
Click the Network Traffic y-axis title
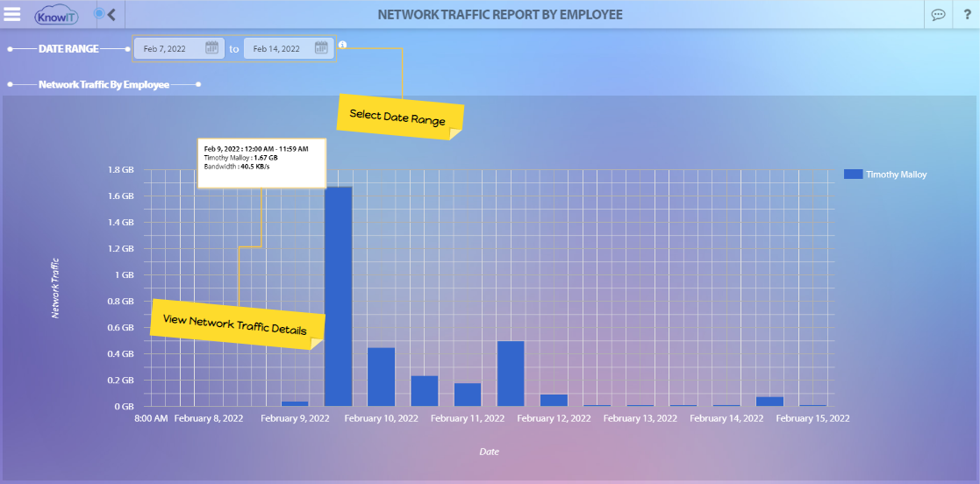pos(55,288)
